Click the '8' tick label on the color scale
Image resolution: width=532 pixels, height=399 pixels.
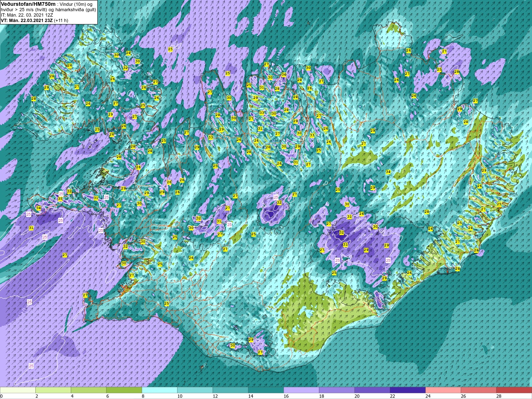coord(143,396)
